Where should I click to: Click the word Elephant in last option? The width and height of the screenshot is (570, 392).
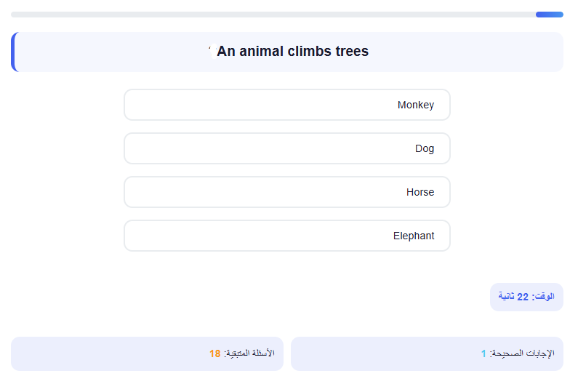pyautogui.click(x=413, y=236)
